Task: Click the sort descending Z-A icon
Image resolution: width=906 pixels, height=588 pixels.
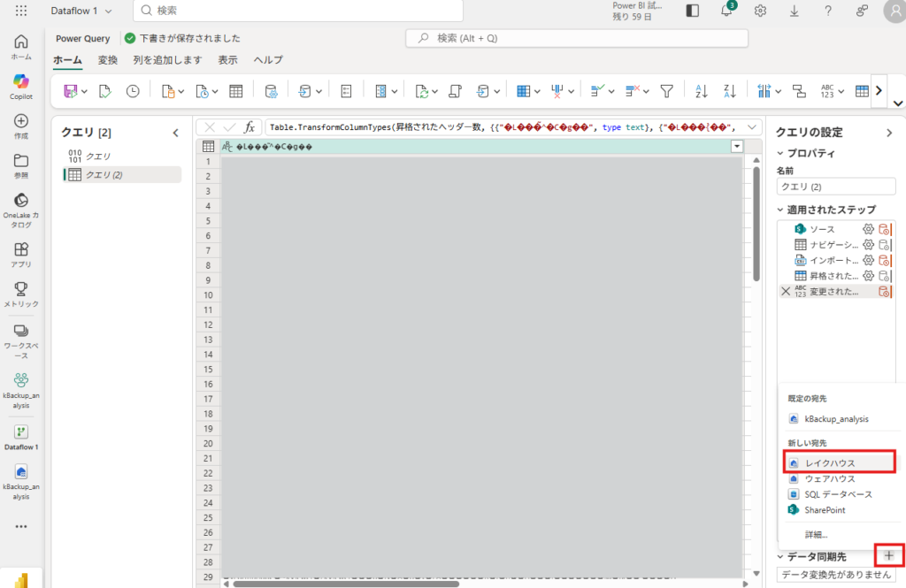Action: pos(729,91)
